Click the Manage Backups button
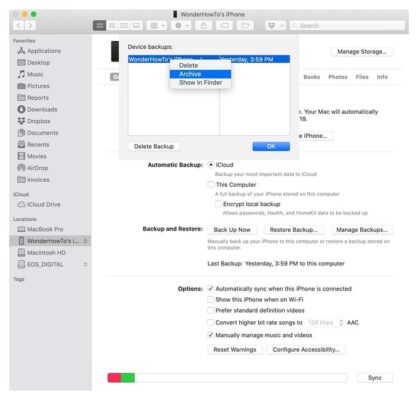This screenshot has height=400, width=418. 362,230
